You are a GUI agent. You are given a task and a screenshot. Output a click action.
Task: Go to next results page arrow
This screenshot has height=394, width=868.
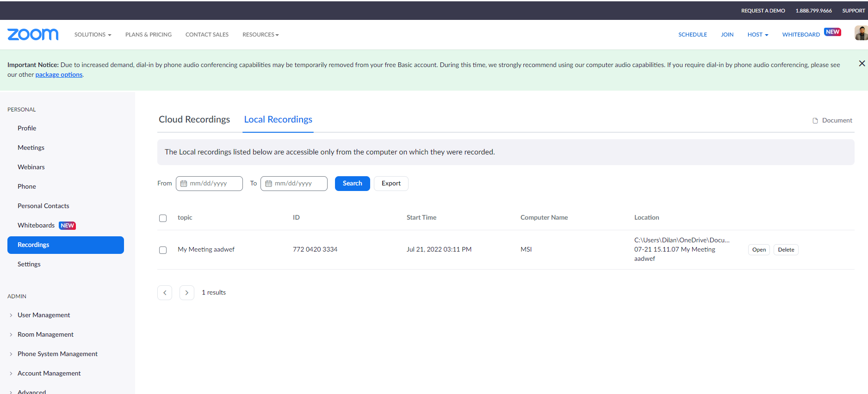point(187,293)
